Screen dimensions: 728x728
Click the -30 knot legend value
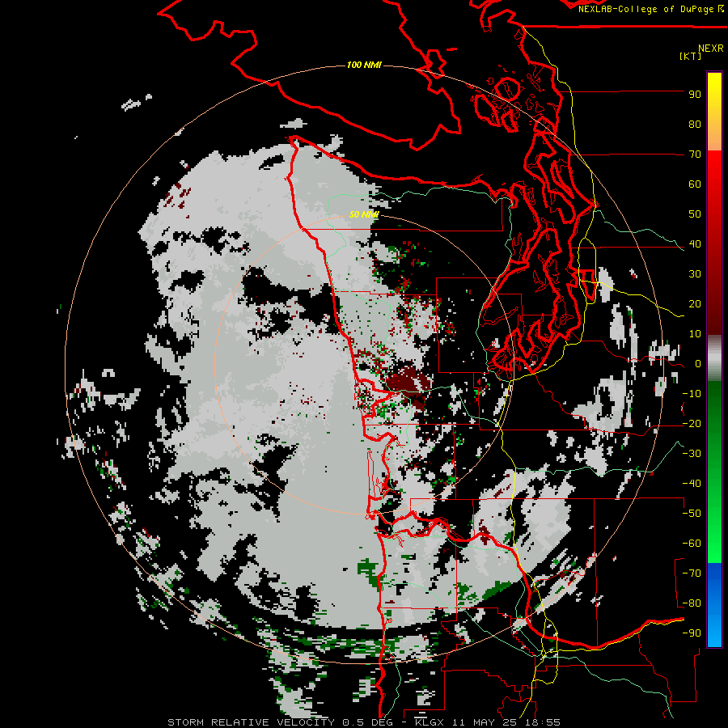tap(692, 454)
